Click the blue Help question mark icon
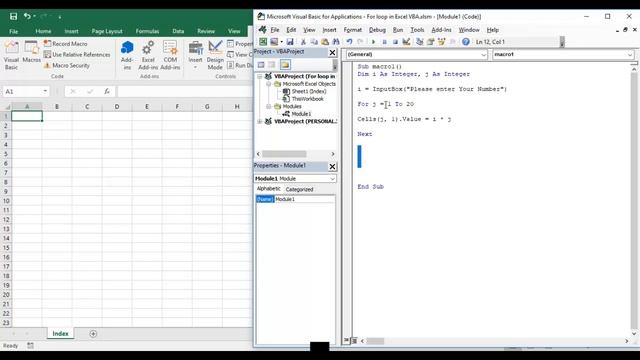640x360 pixels. [x=466, y=42]
